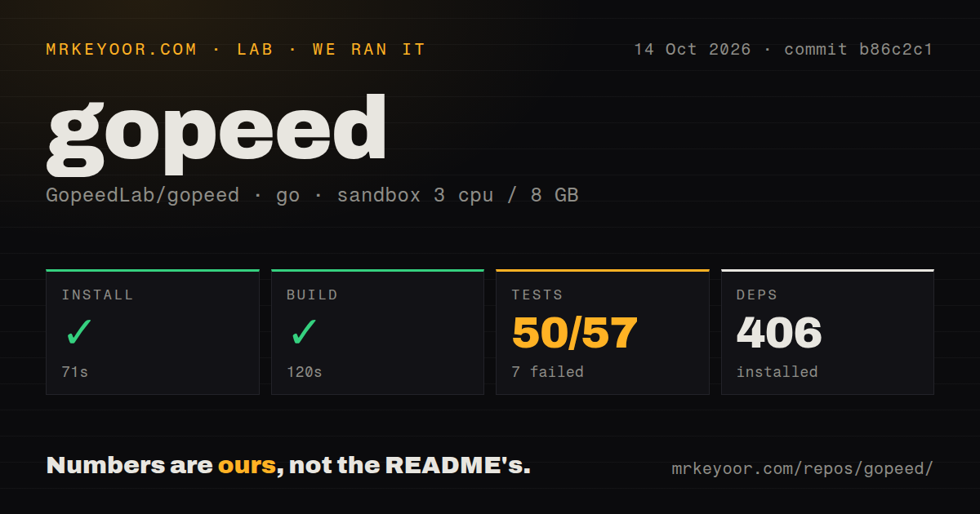Click the 120s build duration
The width and height of the screenshot is (980, 514).
click(x=305, y=372)
